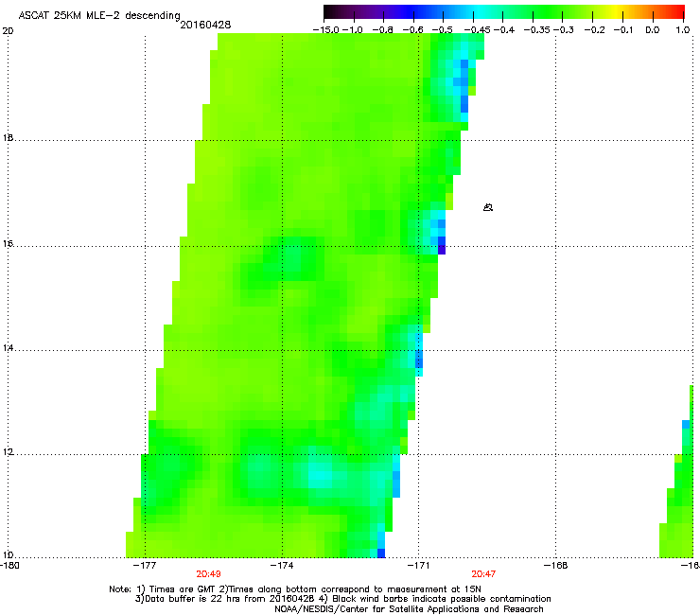Click the 1.0 color scale label

683,30
